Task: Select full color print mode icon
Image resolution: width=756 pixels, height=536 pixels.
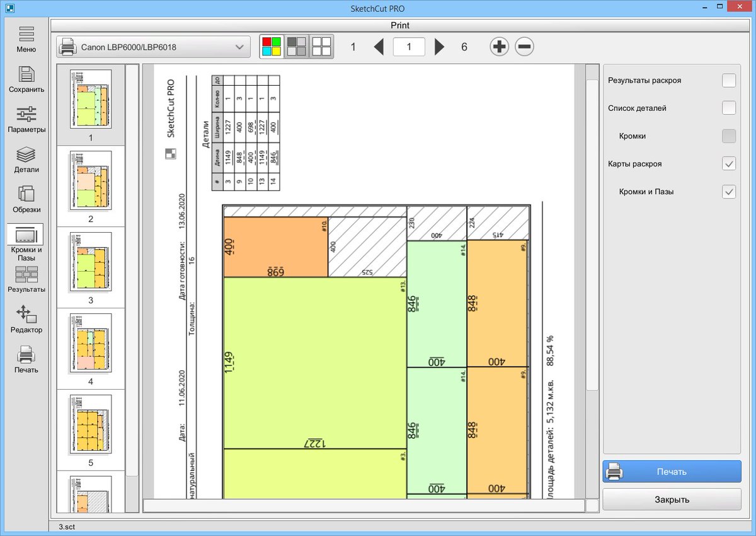Action: pyautogui.click(x=272, y=47)
